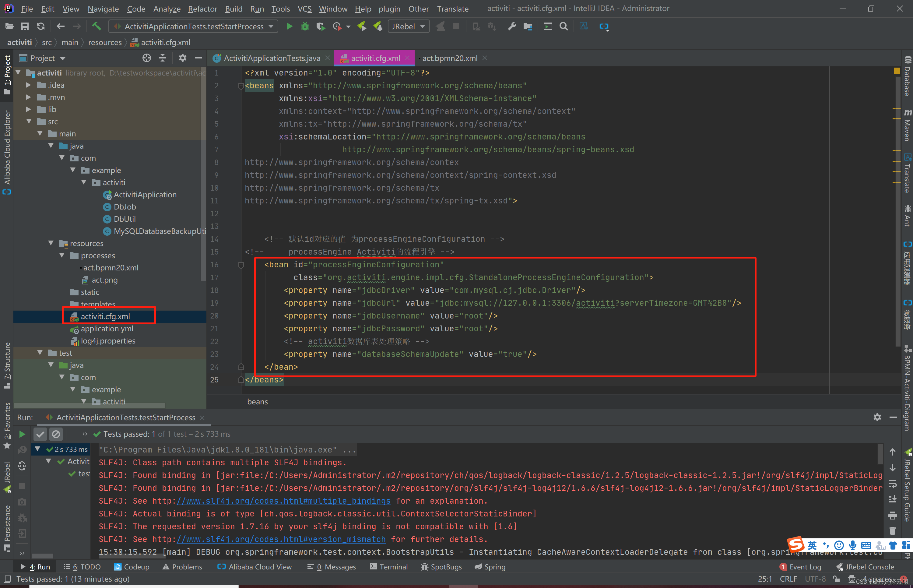Click the Rebel Run rocket icon
Viewport: 913px width, 588px height.
click(361, 26)
